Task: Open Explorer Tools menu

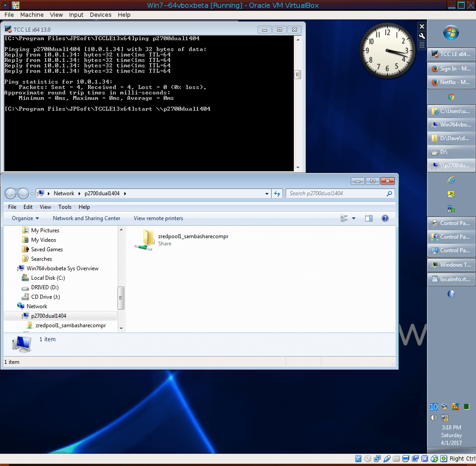Action: click(65, 207)
